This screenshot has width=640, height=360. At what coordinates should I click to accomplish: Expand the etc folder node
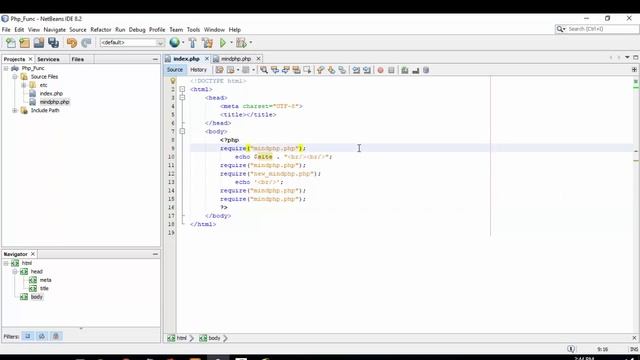(x=24, y=85)
